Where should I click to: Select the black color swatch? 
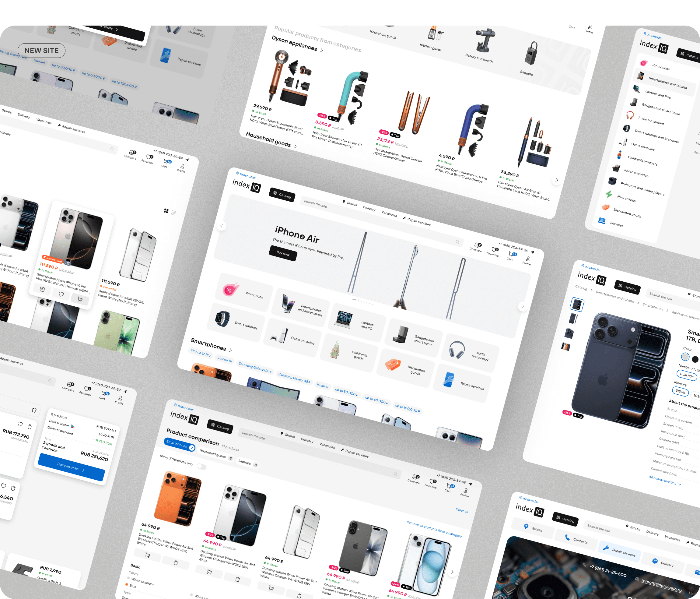695,359
